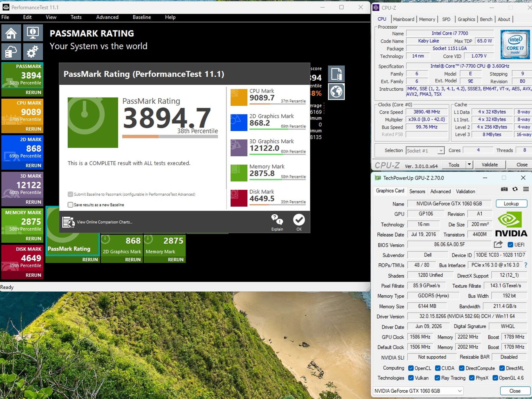Toggle DirectML checkbox
The image size is (532, 399).
pyautogui.click(x=502, y=368)
